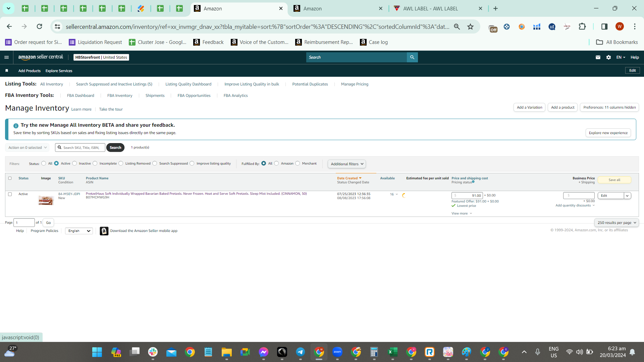The width and height of the screenshot is (644, 362).
Task: Open File Explorer from the taskbar
Action: click(x=226, y=352)
